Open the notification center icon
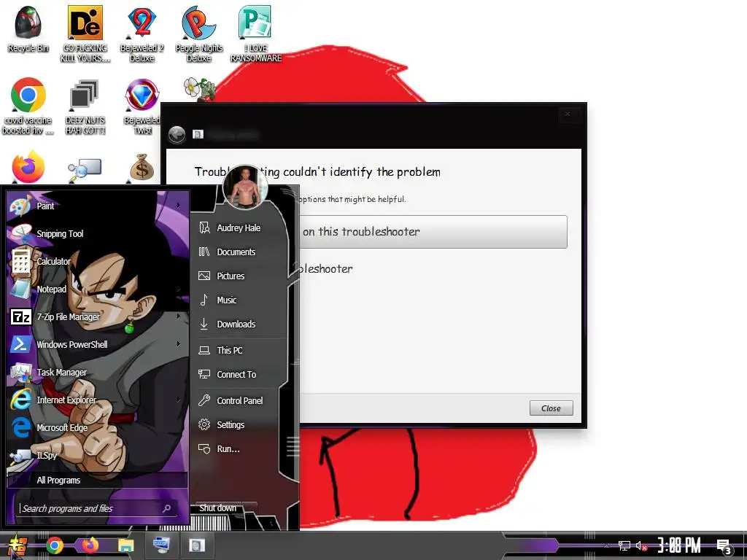747x560 pixels. (724, 547)
